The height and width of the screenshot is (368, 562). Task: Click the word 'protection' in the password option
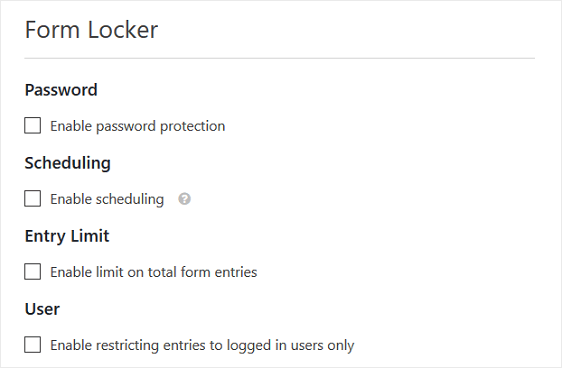pos(192,126)
